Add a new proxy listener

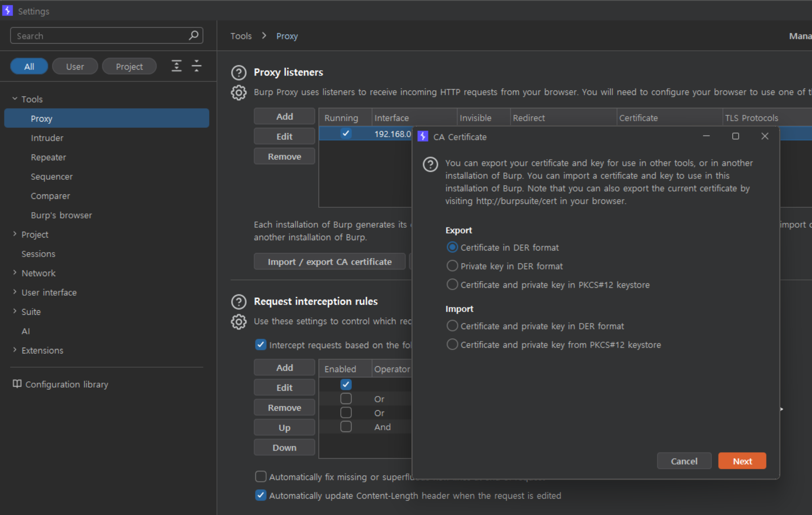[284, 116]
